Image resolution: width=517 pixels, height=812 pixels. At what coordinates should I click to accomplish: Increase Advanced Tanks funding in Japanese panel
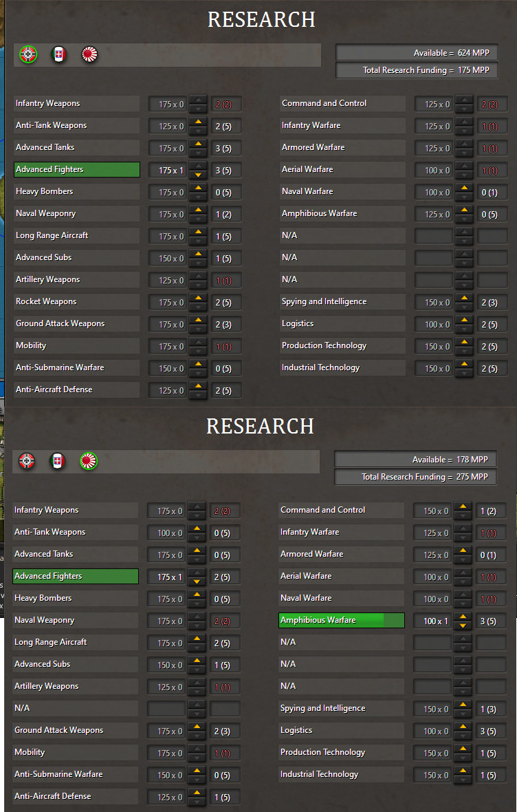click(197, 551)
